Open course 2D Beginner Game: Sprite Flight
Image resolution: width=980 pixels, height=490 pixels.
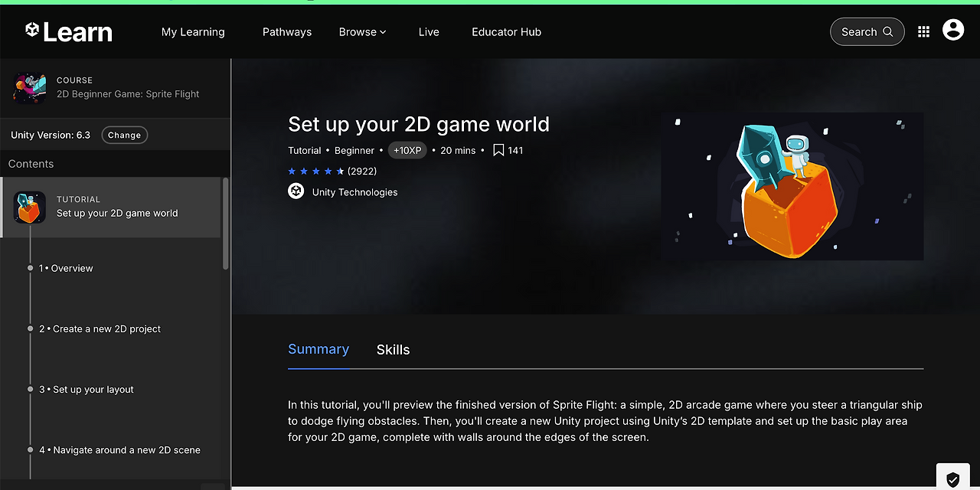tap(128, 93)
